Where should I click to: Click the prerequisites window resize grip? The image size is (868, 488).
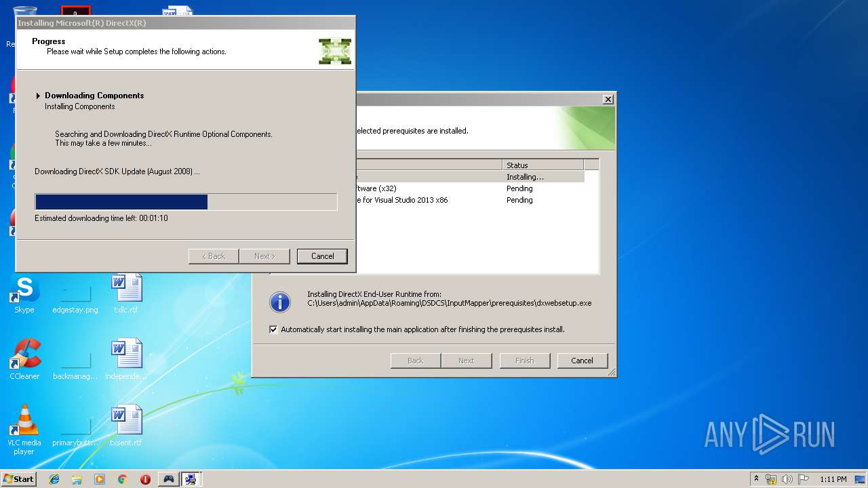point(612,373)
